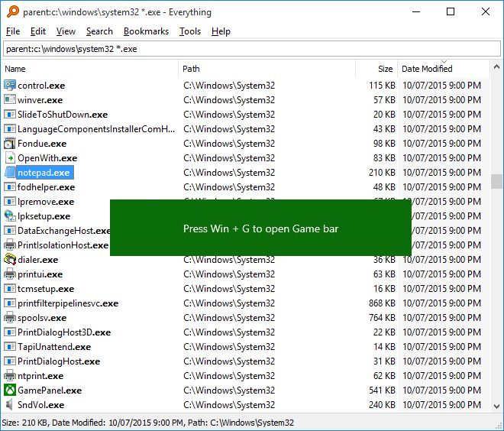Click the 868 KB size cell

(x=382, y=303)
